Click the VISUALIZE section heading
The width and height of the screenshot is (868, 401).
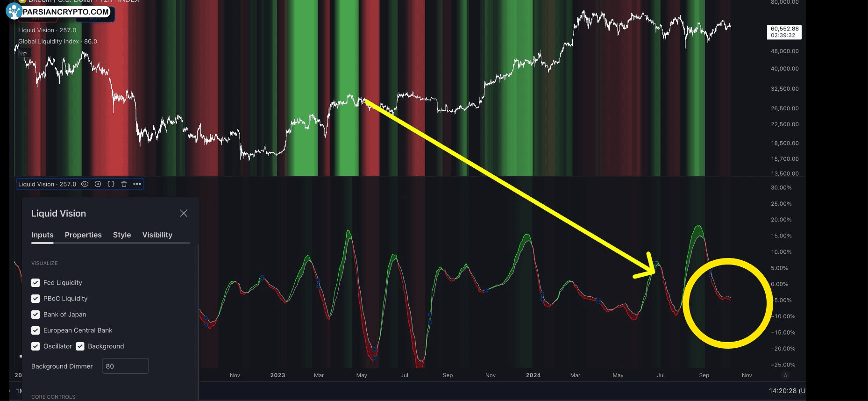[x=44, y=263]
